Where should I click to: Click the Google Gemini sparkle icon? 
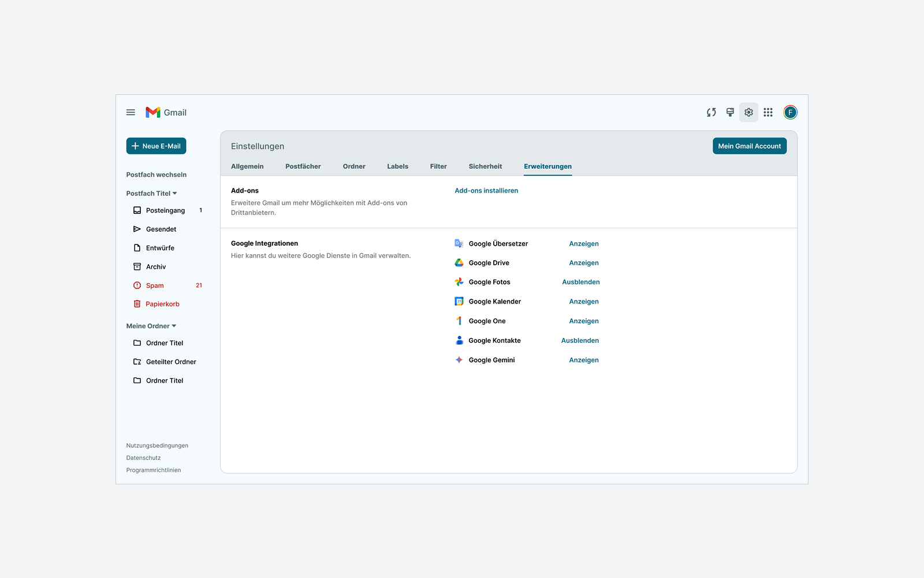tap(459, 360)
